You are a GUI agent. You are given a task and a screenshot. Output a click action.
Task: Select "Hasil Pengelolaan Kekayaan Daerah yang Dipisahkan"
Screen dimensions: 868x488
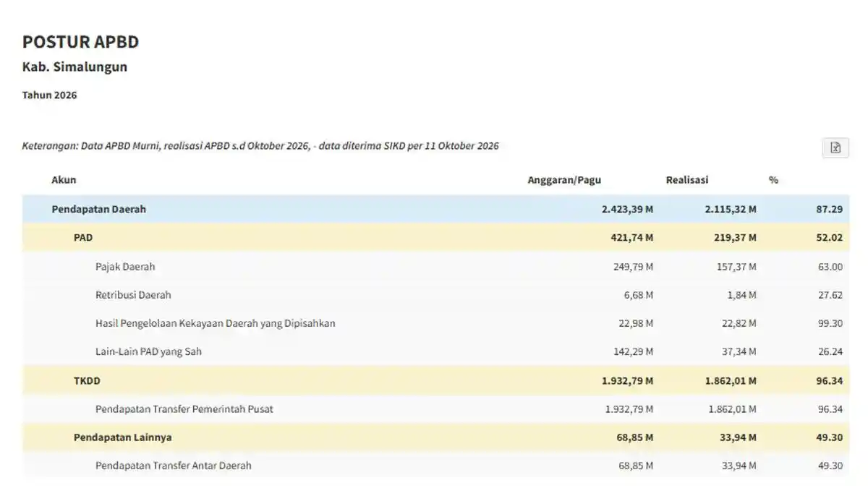tap(216, 323)
